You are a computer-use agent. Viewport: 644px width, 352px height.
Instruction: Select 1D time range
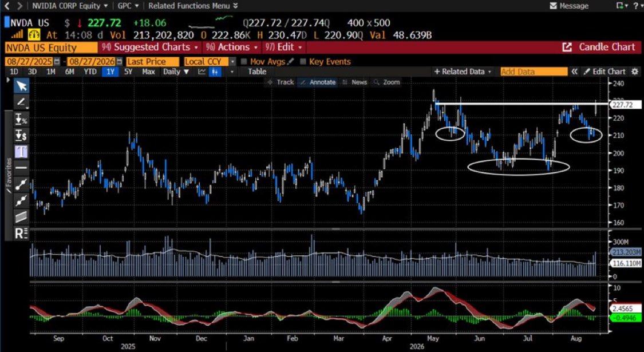(x=14, y=72)
